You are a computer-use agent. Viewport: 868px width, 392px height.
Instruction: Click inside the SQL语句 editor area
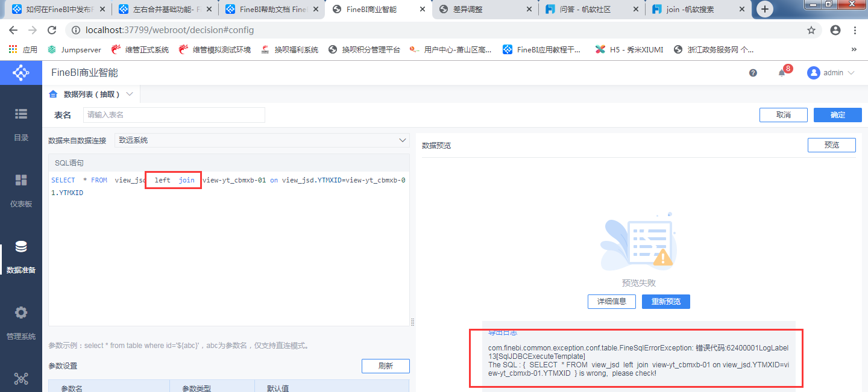click(229, 248)
